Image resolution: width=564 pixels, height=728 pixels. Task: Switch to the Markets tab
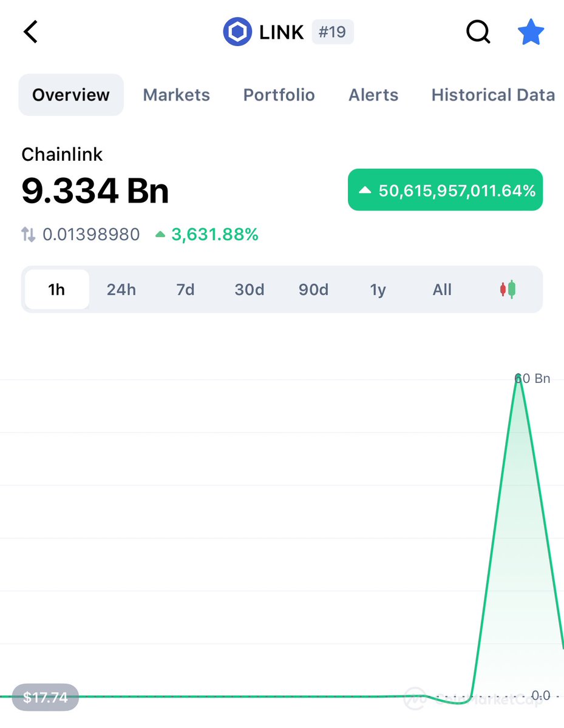[x=176, y=95]
